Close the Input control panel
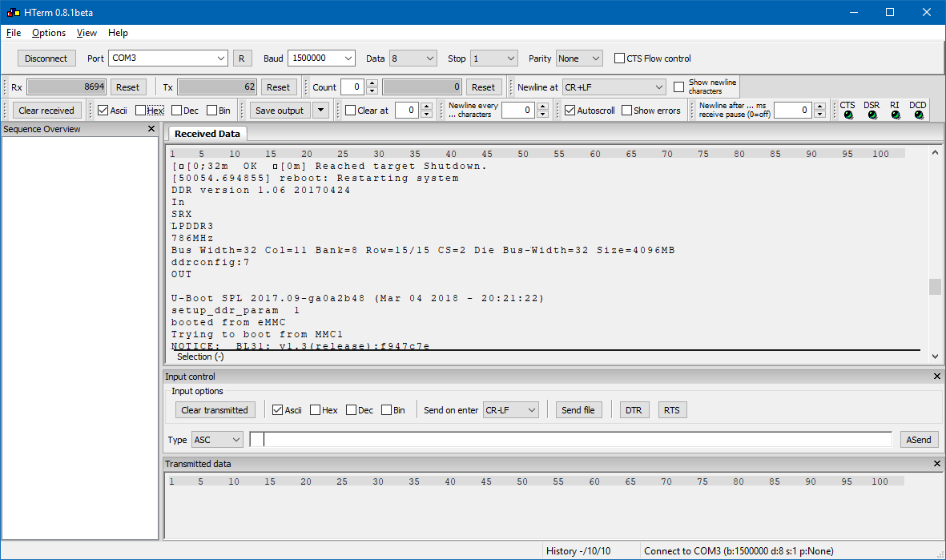Viewport: 946px width, 560px height. pos(937,377)
